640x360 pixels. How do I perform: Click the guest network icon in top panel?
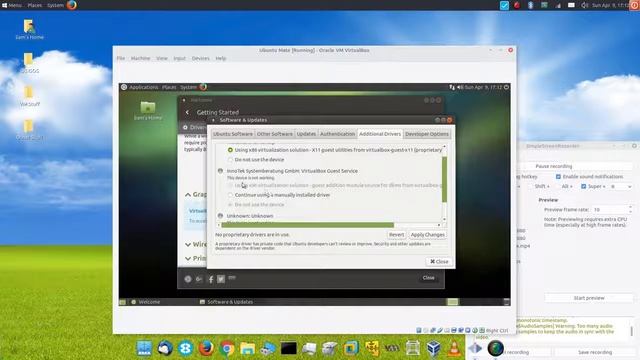[452, 87]
